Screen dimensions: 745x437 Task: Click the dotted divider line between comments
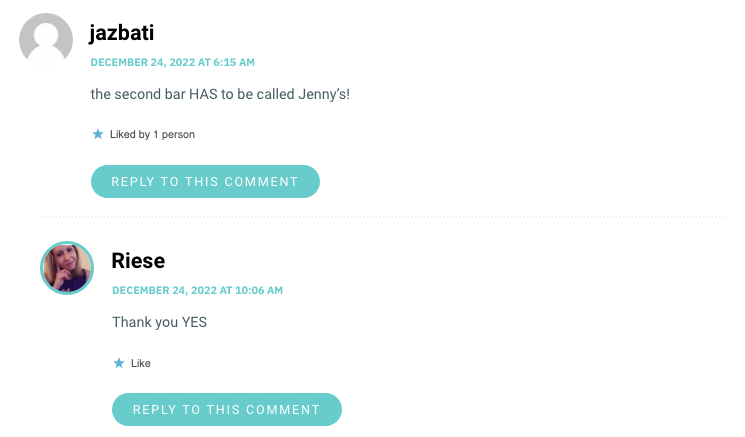click(x=382, y=216)
